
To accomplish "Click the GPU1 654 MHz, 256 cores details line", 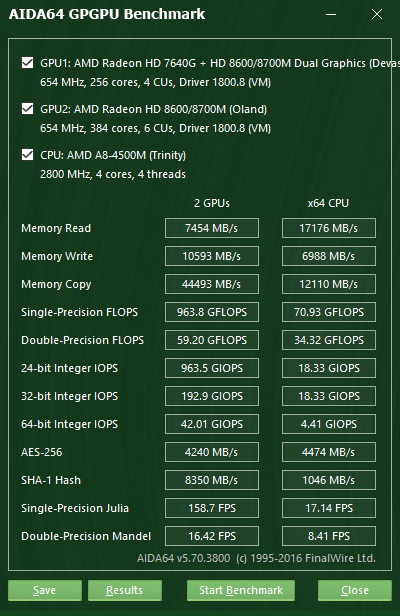I will point(155,82).
